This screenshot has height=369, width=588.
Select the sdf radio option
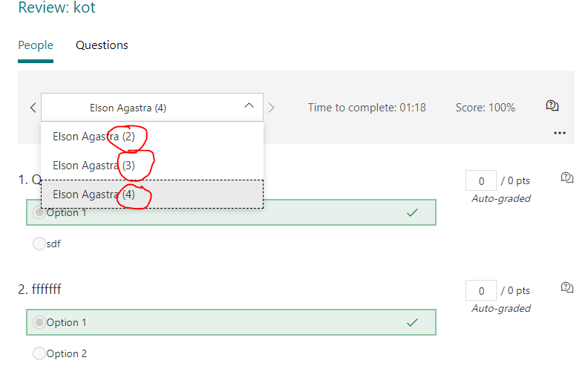tap(39, 244)
